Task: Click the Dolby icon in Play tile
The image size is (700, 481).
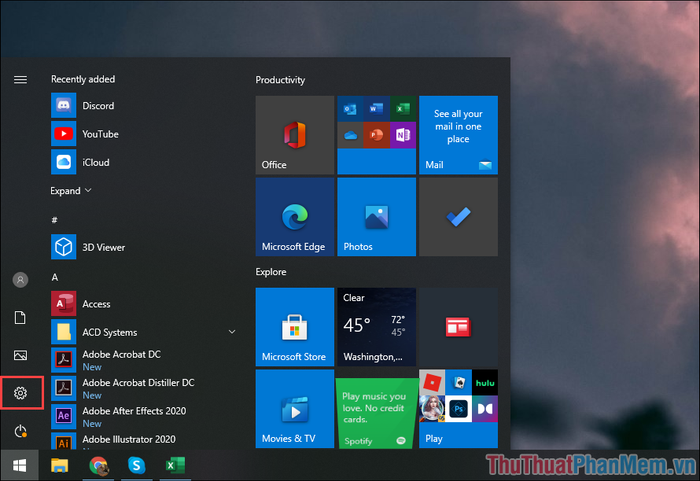Action: click(485, 409)
